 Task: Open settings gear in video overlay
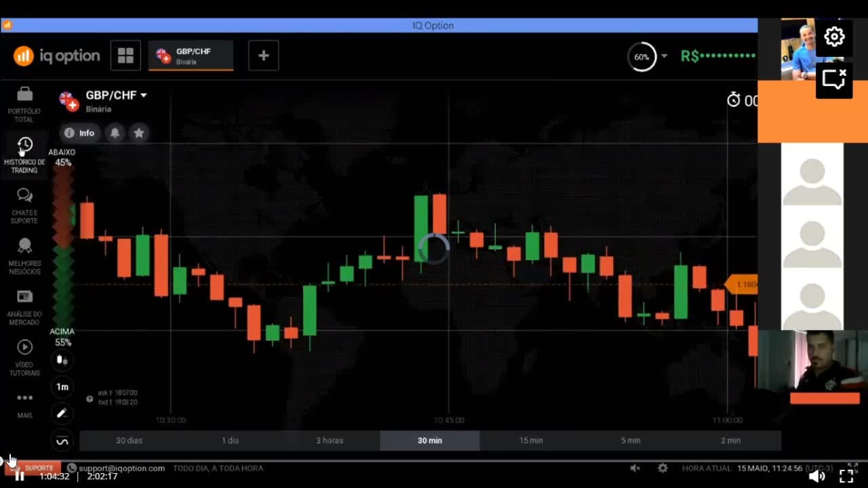click(x=834, y=37)
